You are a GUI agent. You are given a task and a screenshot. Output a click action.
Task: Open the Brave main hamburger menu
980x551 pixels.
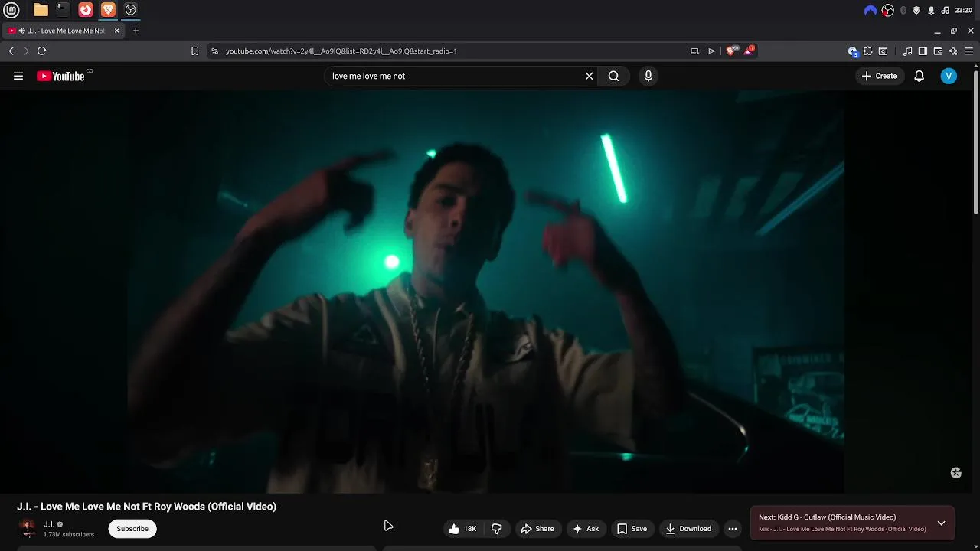pyautogui.click(x=969, y=51)
